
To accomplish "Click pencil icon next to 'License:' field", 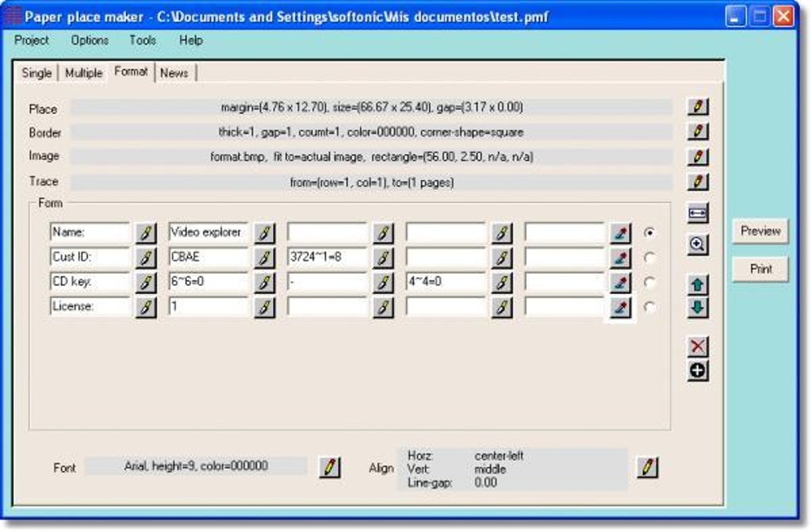I will click(x=146, y=307).
